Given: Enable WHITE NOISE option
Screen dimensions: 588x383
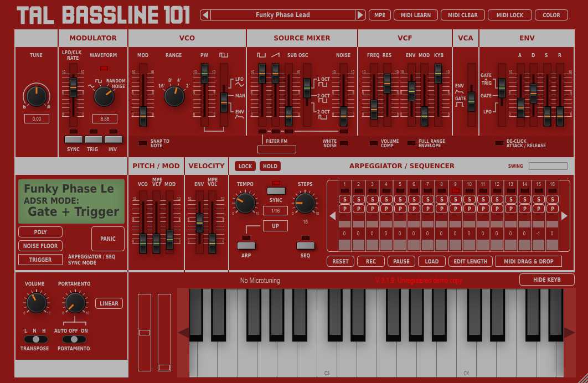Looking at the screenshot, I should pos(343,143).
